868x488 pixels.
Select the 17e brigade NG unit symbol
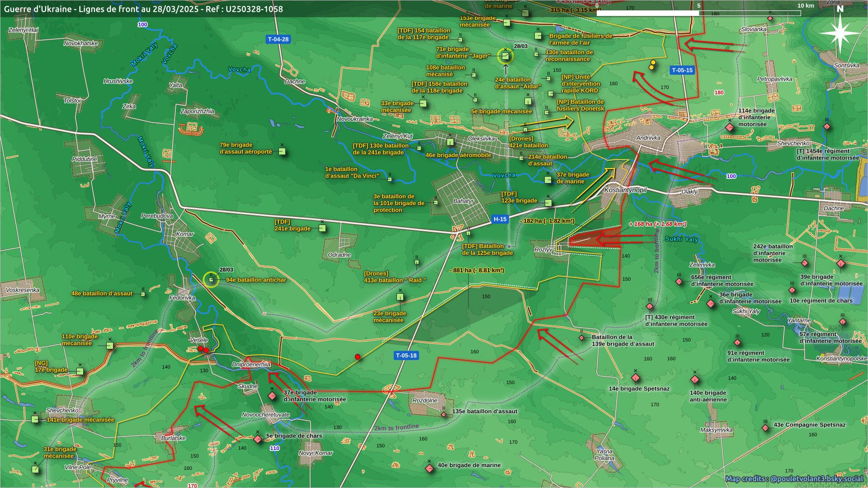(80, 371)
